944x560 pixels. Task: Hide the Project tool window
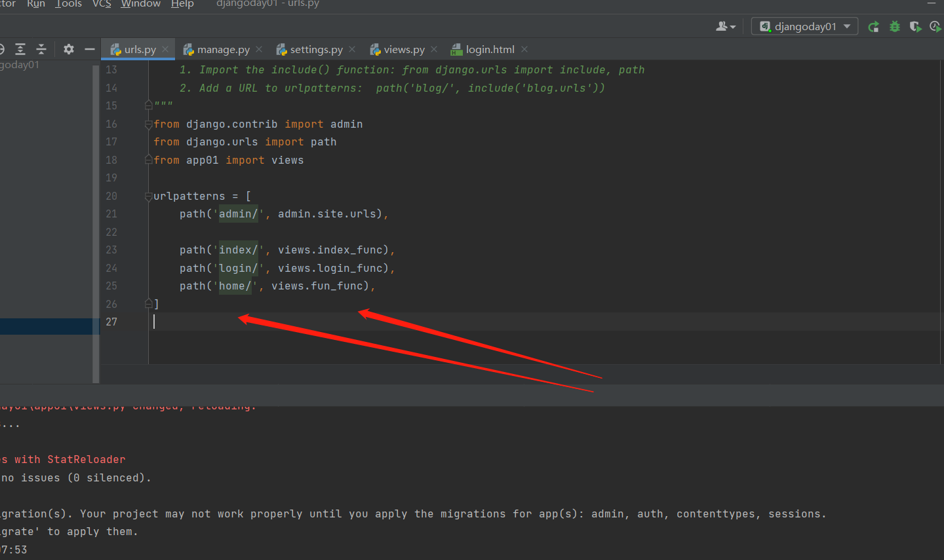90,49
